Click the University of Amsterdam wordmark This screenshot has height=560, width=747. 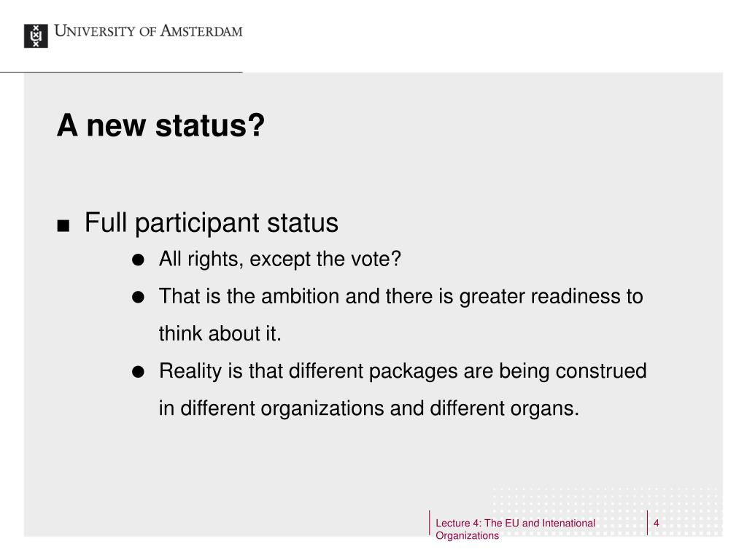148,31
